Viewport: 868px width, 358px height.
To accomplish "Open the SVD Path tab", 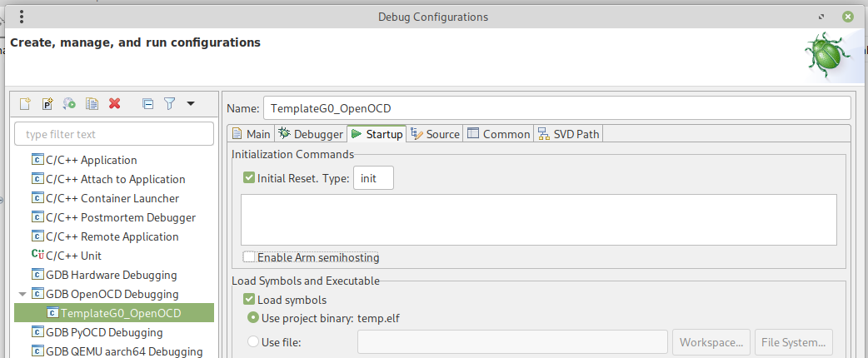I will [x=568, y=134].
